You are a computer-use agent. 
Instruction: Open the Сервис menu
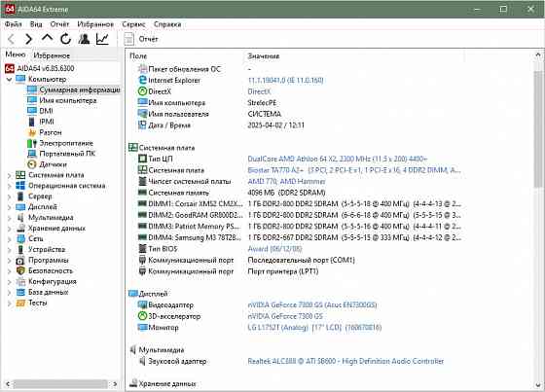point(133,24)
